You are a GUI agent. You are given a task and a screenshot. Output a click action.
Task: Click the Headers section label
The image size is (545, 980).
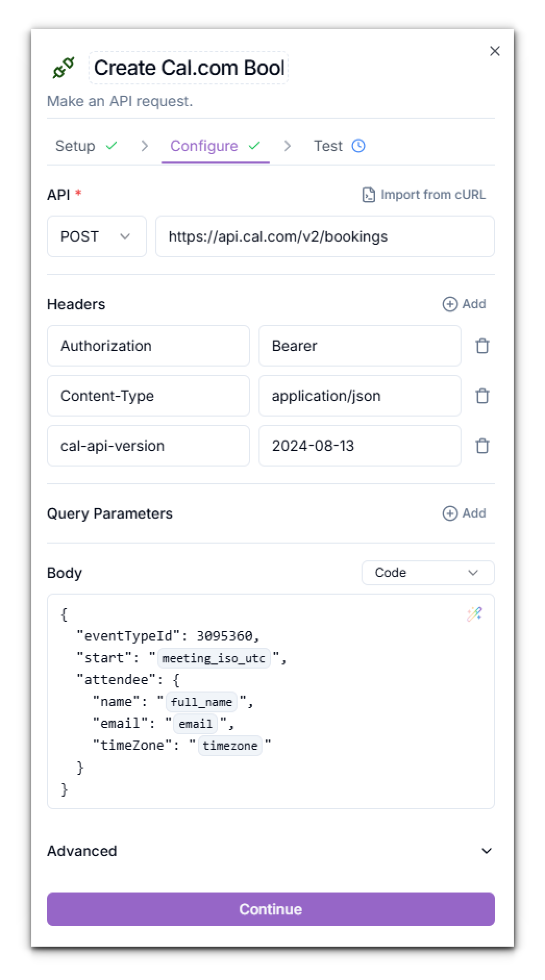point(76,304)
